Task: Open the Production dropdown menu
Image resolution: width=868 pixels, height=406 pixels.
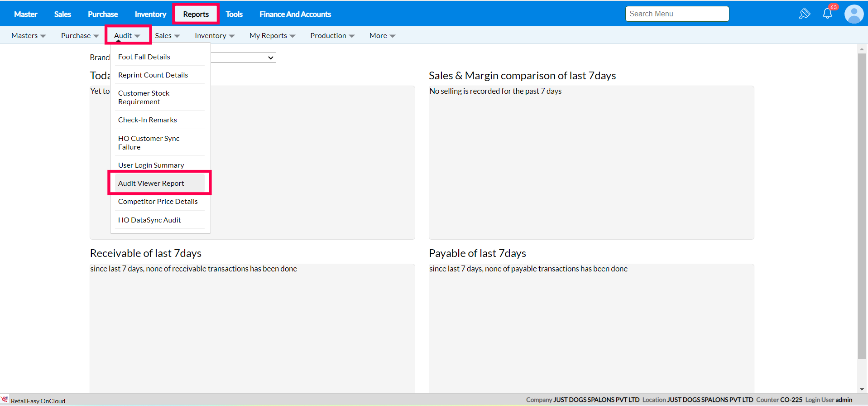Action: pyautogui.click(x=332, y=36)
